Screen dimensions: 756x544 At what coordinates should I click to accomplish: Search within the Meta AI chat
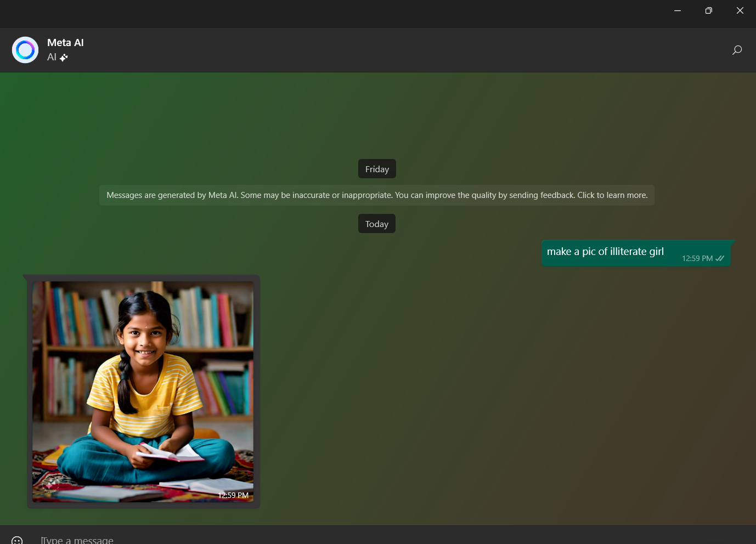(737, 50)
